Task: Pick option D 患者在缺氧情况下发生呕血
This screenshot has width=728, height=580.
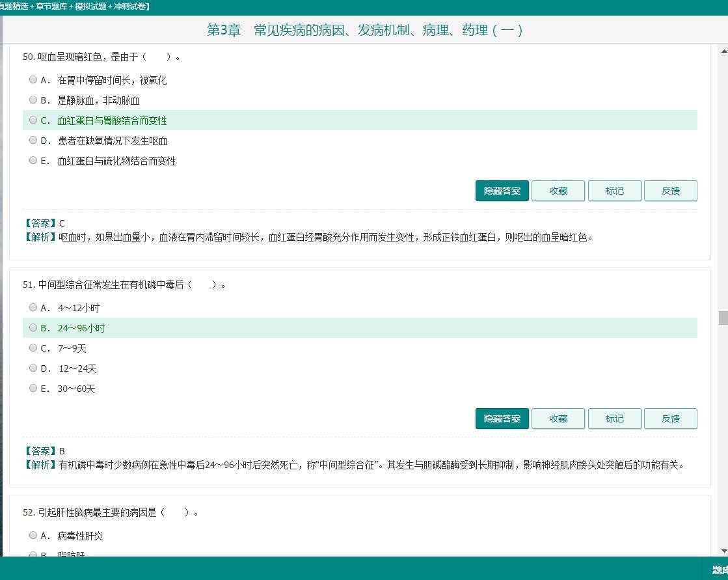Action: pos(33,140)
